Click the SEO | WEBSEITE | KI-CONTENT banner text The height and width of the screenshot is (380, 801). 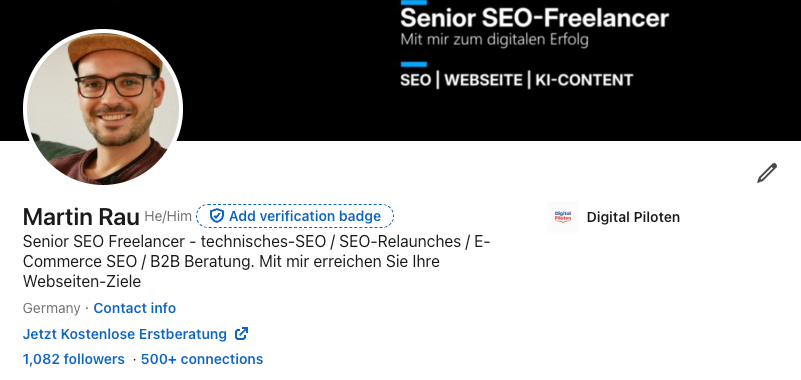coord(516,80)
